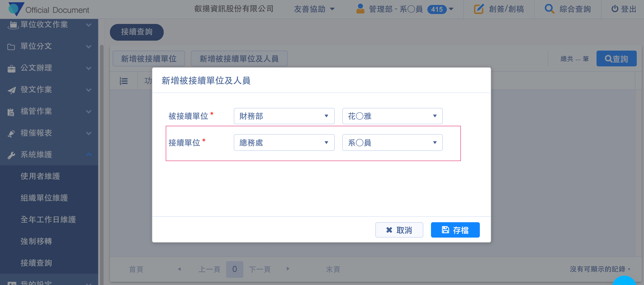The height and width of the screenshot is (285, 644).
Task: Click the user avatar icon in header
Action: pos(360,9)
